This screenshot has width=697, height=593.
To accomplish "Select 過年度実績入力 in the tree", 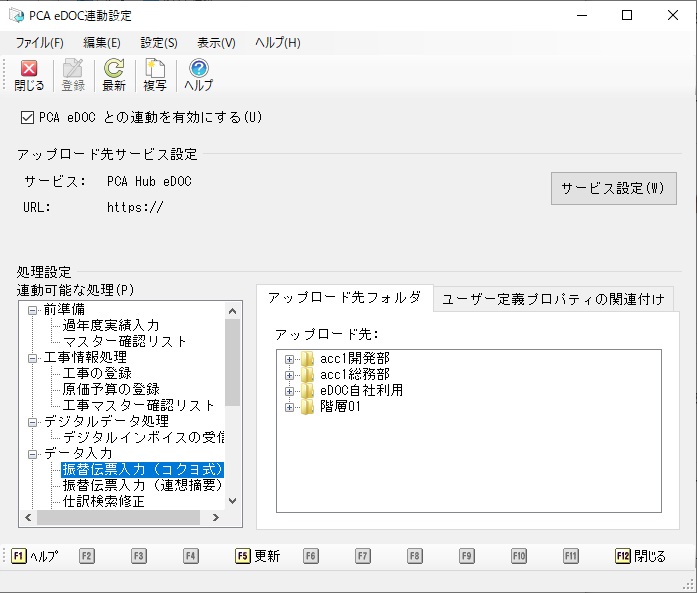I will [111, 325].
